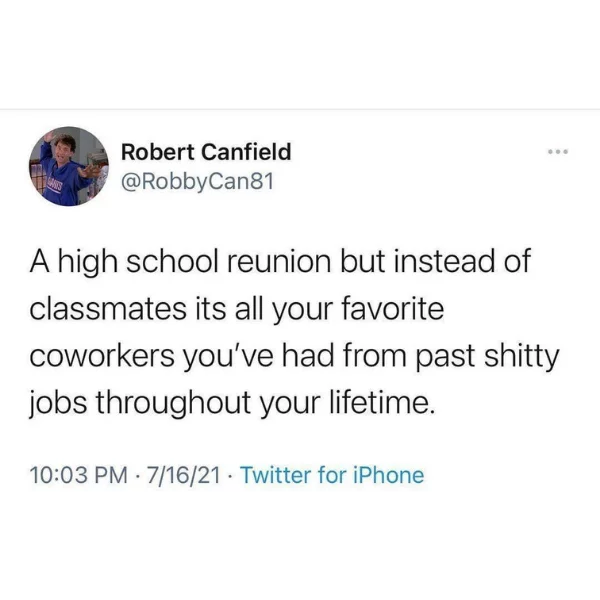Click the "PM" part of the timestamp
The height and width of the screenshot is (600, 600).
point(111,475)
